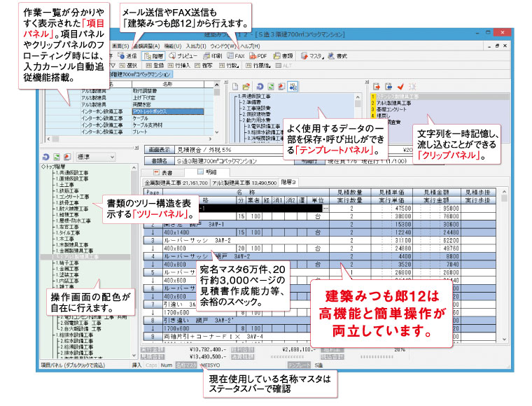Screen dimensions: 532x406
Task: Click tree panel green reload icon
Action: 57,157
